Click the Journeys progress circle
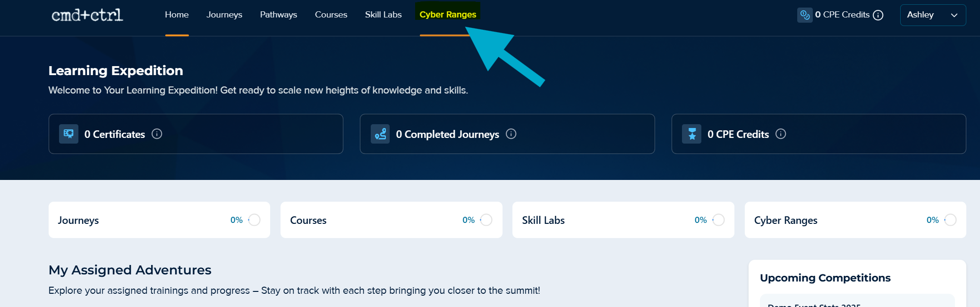 (x=254, y=220)
